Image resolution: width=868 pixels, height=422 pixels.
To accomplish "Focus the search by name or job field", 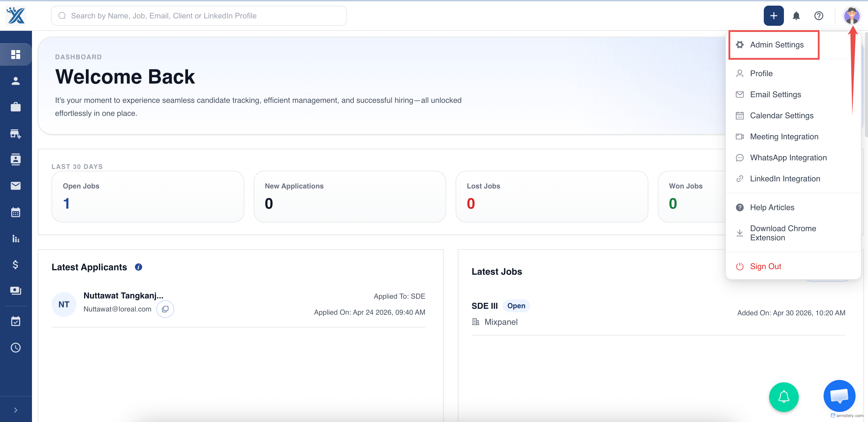I will (x=199, y=15).
